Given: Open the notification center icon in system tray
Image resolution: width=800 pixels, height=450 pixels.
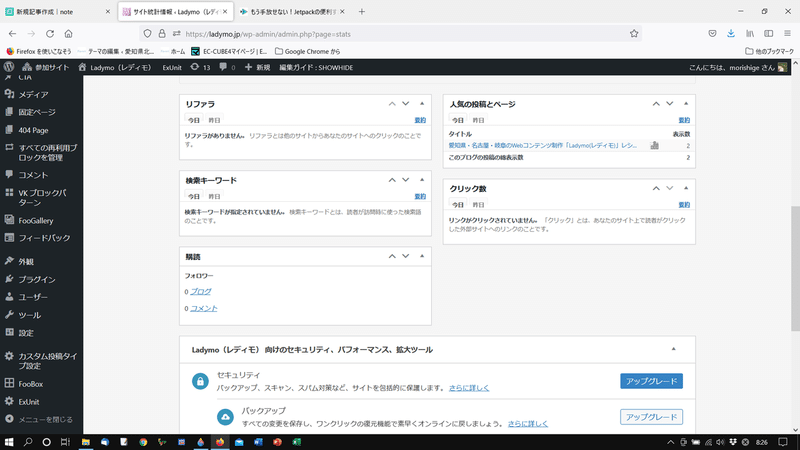Looking at the screenshot, I should 783,442.
